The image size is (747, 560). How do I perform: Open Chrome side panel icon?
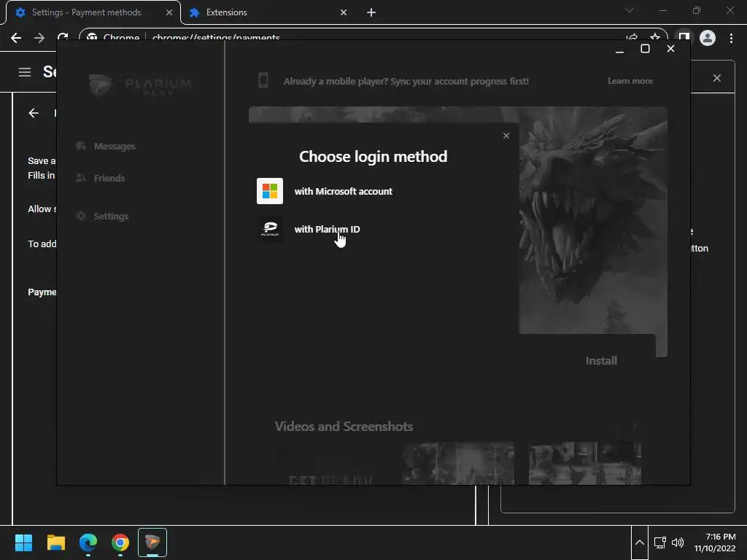tap(684, 37)
